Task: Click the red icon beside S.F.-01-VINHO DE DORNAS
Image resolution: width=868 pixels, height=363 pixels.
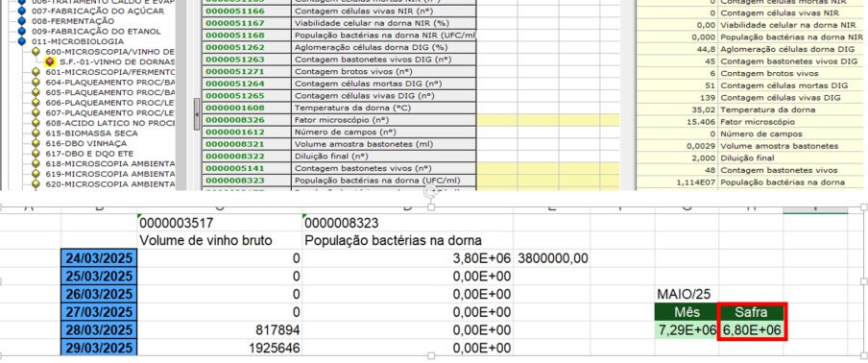Action: [x=50, y=62]
